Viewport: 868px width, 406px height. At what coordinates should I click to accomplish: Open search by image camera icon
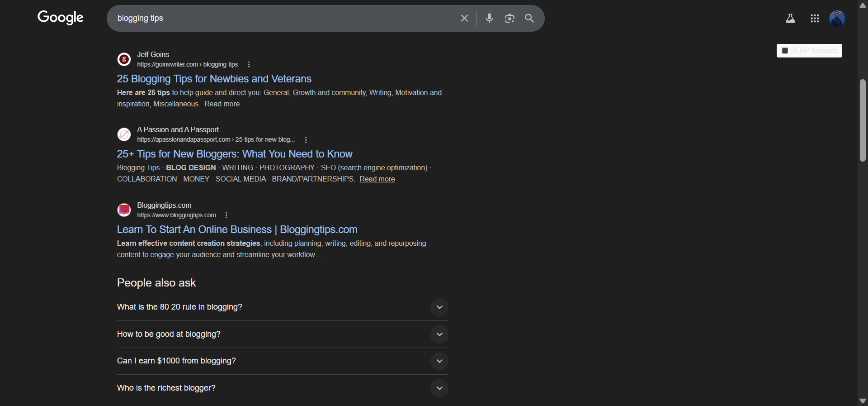509,18
